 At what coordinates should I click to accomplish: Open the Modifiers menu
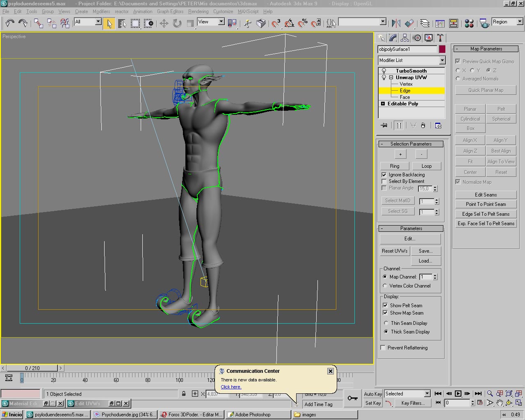(101, 11)
